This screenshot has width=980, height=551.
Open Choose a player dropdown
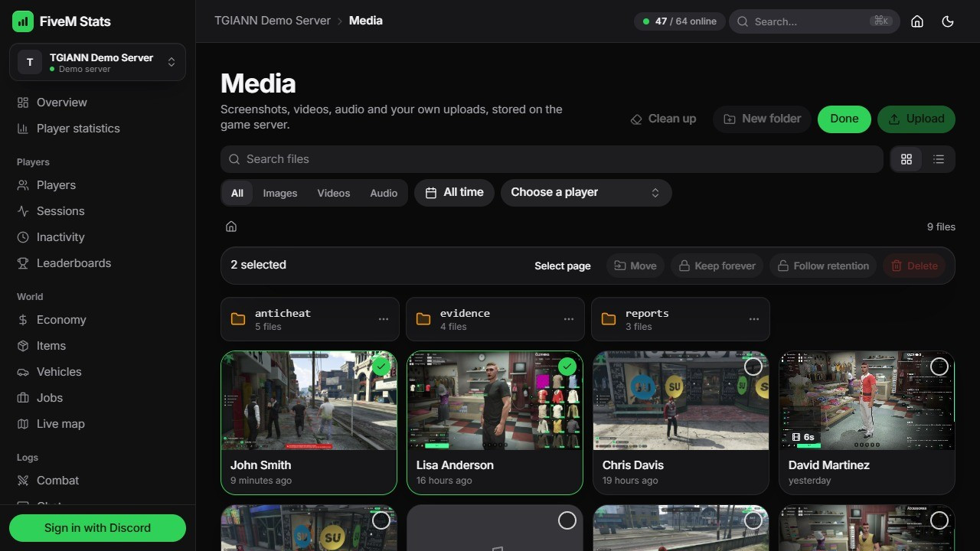pos(586,193)
